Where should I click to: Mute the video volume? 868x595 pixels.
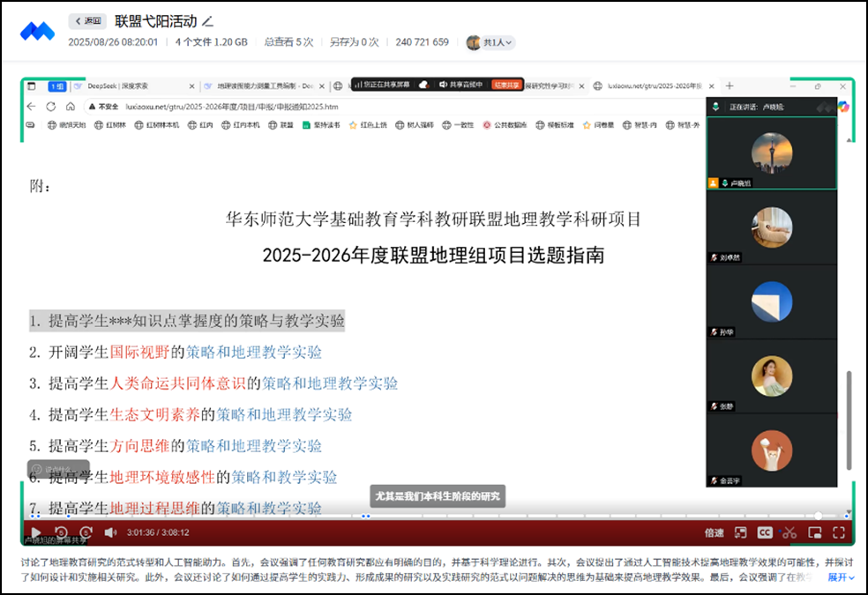tap(111, 532)
